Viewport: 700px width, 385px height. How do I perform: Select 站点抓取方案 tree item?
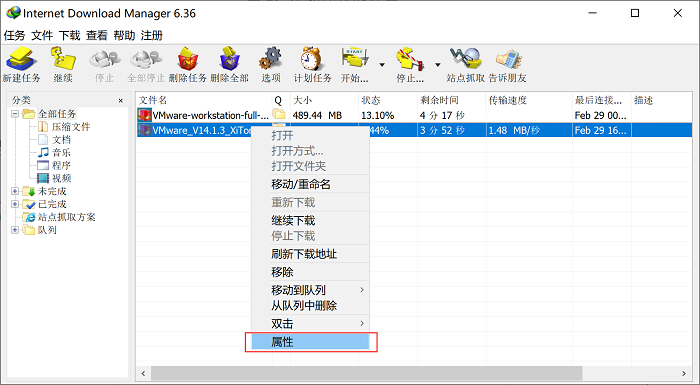tap(67, 217)
